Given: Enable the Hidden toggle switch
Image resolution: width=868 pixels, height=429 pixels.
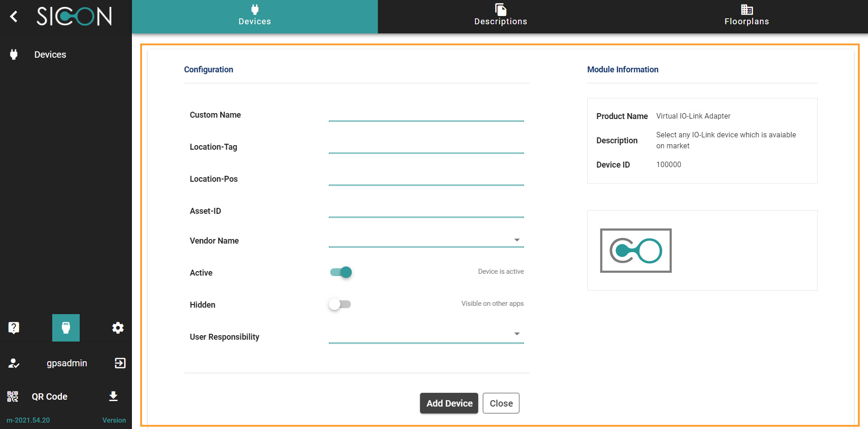Looking at the screenshot, I should 340,304.
